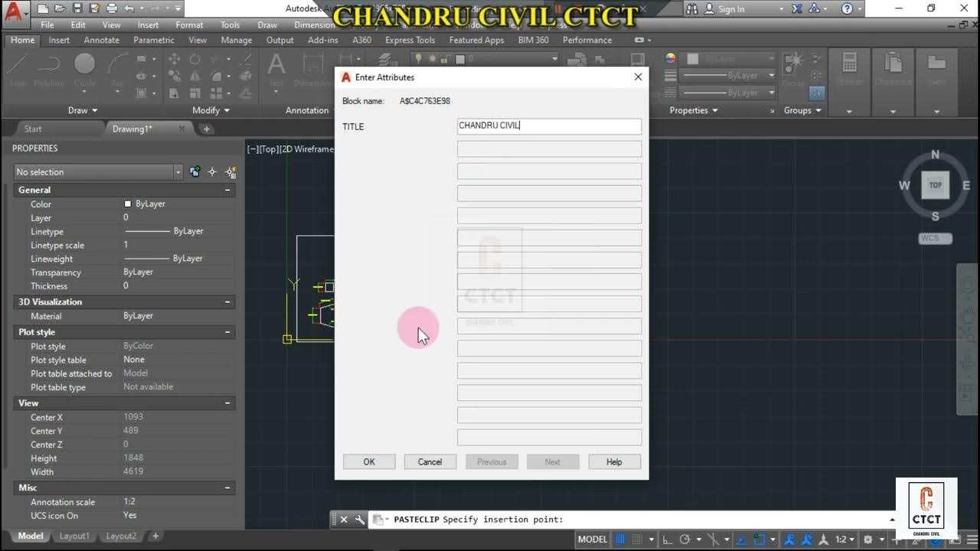Click the Quick Select icon in Properties palette
This screenshot has height=551, width=980.
[x=230, y=172]
